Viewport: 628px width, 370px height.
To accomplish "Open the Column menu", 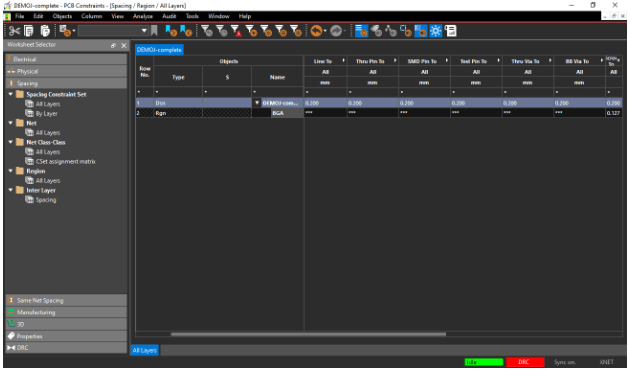I will (x=91, y=16).
